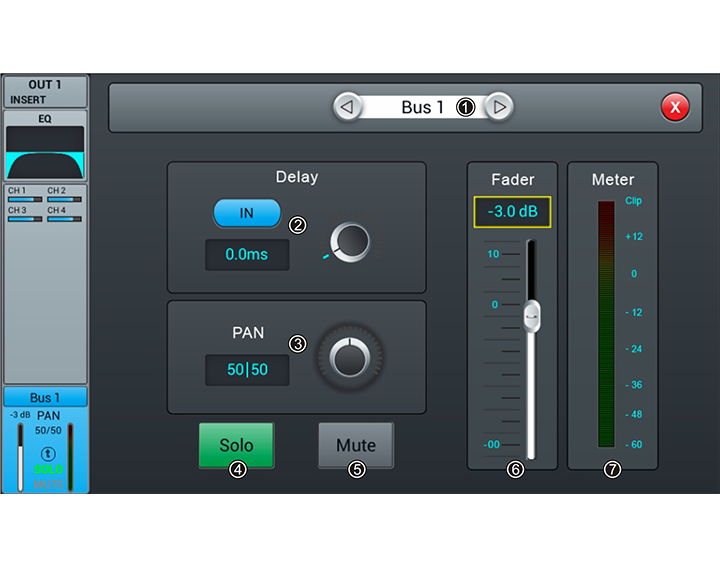
Task: Click the CH 4 send level bar
Action: 64,218
